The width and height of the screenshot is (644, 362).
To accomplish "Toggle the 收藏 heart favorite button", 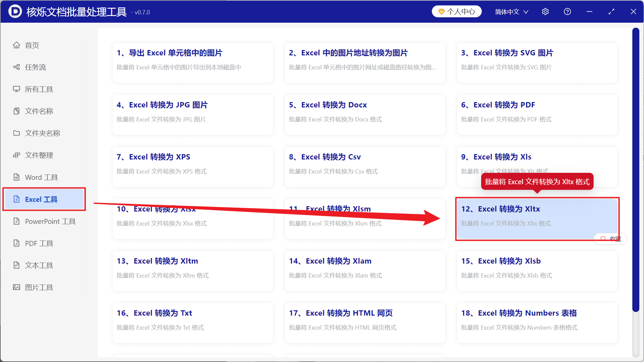I will pos(610,239).
